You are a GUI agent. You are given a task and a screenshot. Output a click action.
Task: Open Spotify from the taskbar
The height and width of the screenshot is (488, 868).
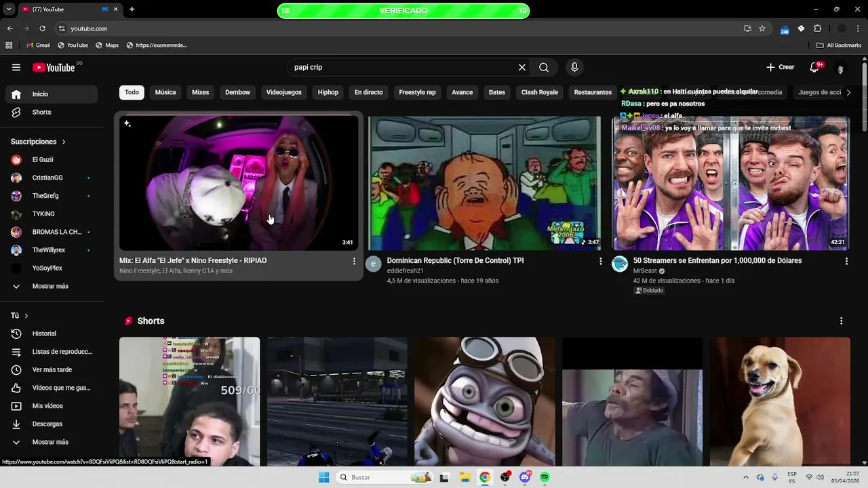(x=545, y=477)
